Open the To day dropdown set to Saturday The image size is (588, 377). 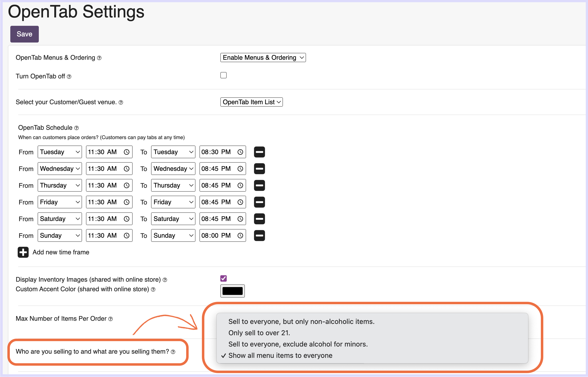tap(173, 219)
